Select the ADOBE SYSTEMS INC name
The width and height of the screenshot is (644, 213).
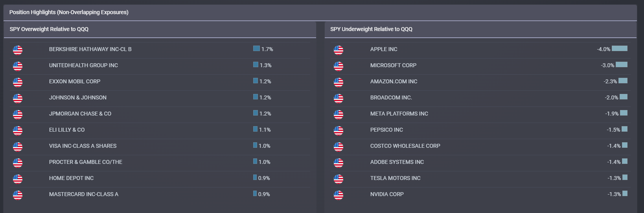click(x=397, y=162)
